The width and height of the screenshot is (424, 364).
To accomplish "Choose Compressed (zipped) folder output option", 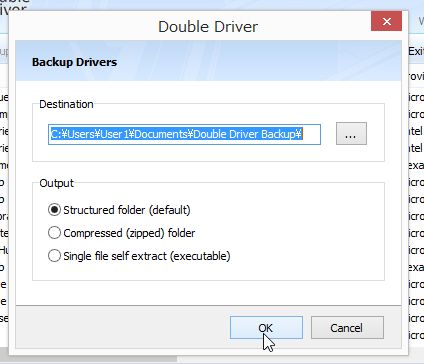I will [122, 233].
